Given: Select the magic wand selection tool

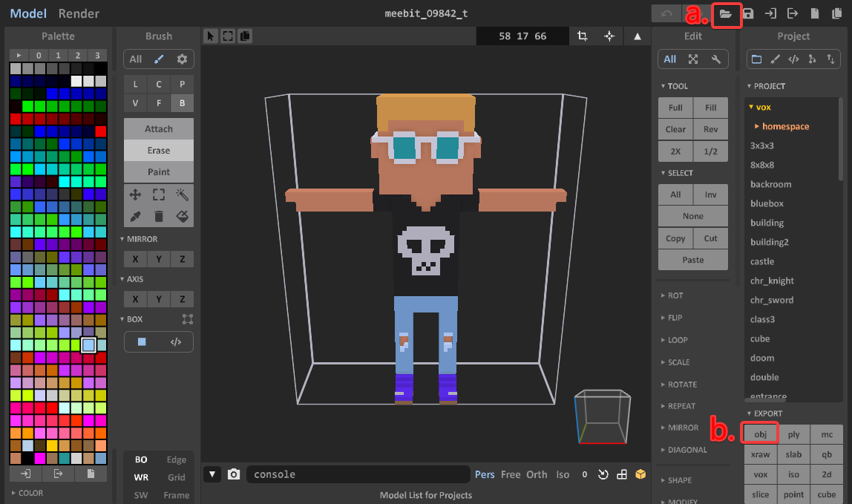Looking at the screenshot, I should click(x=182, y=194).
